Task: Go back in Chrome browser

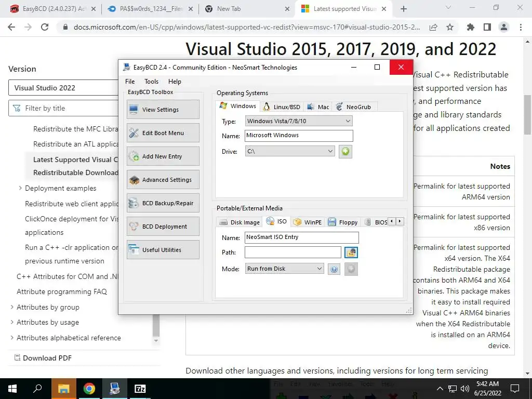Action: (x=11, y=27)
